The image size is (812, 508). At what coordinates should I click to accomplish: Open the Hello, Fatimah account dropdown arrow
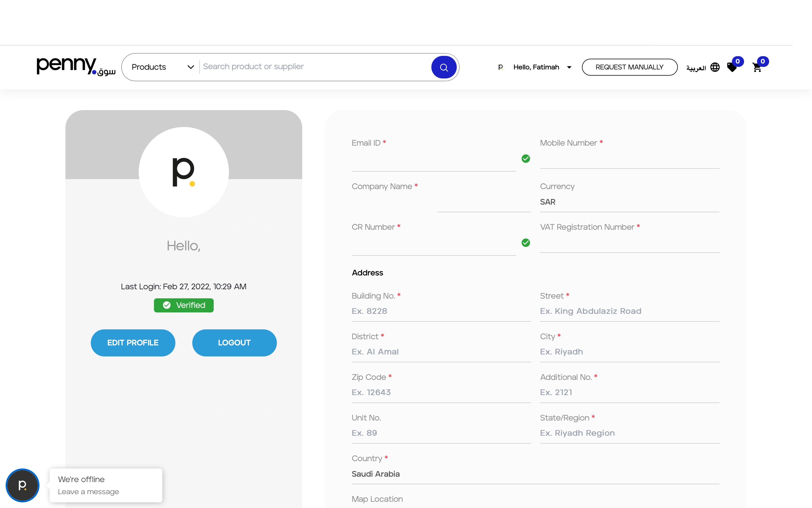(x=569, y=67)
